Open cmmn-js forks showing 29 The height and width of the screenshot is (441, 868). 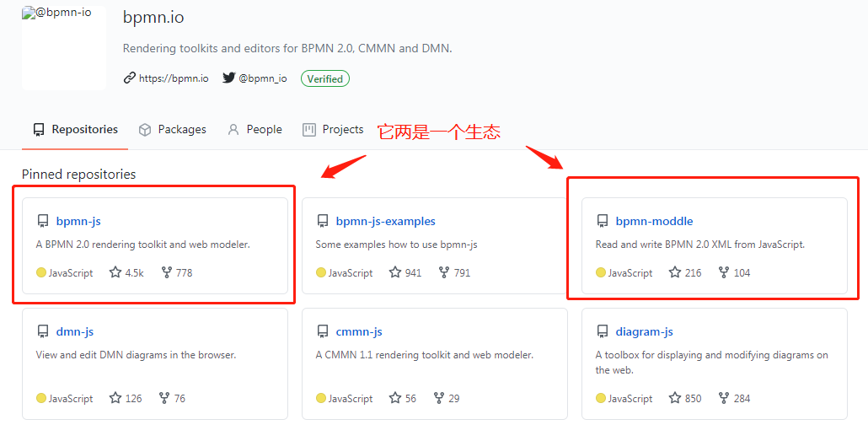tap(446, 398)
